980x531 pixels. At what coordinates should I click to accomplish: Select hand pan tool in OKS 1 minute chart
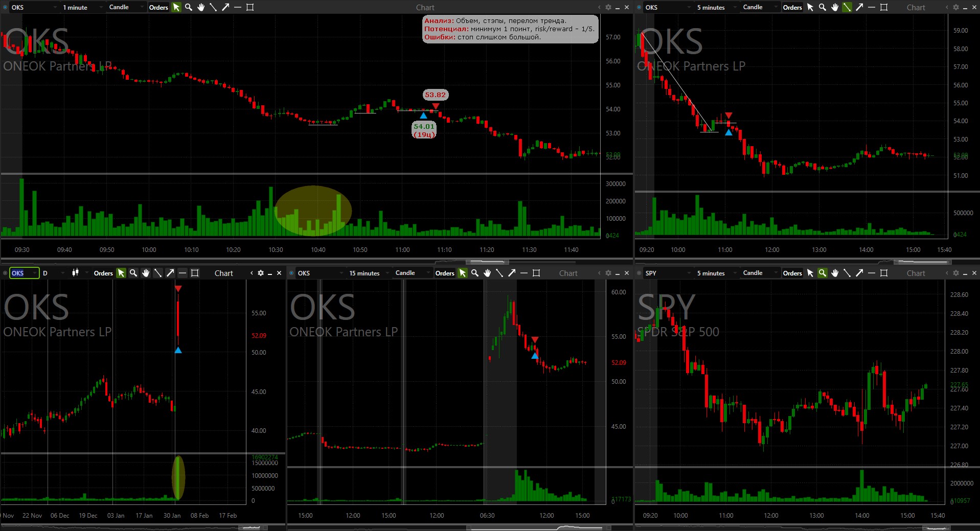click(201, 7)
